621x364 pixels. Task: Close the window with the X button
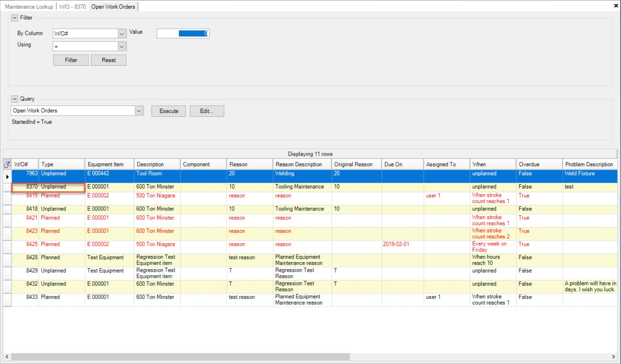tap(616, 6)
